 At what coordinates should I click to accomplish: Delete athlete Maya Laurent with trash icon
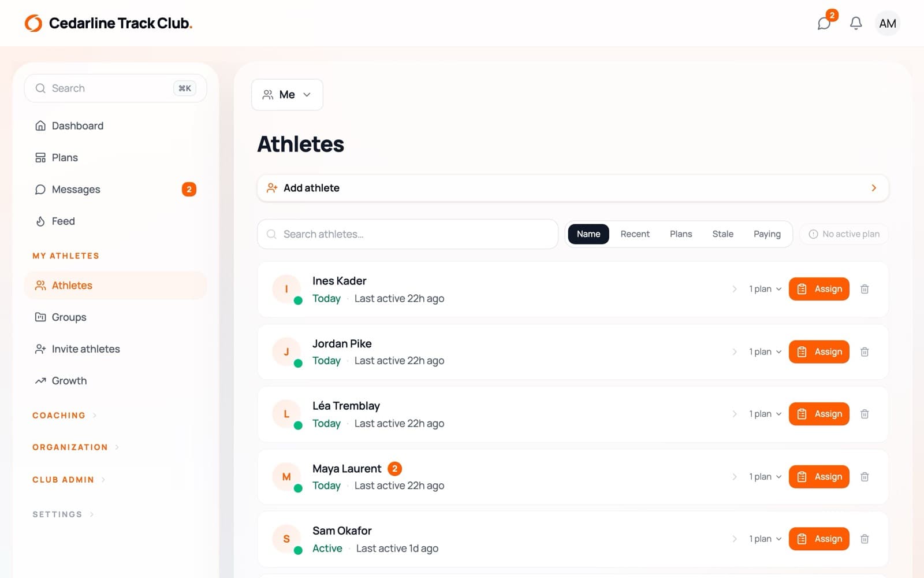865,477
